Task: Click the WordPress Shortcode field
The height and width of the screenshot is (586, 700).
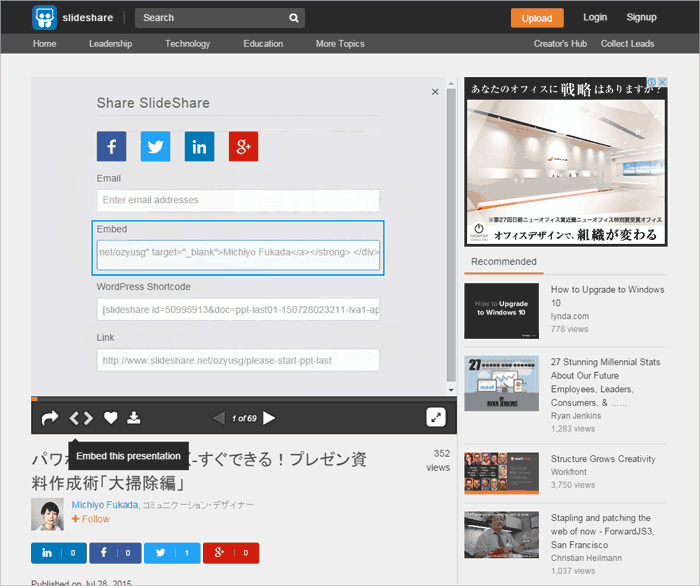Action: [x=238, y=310]
